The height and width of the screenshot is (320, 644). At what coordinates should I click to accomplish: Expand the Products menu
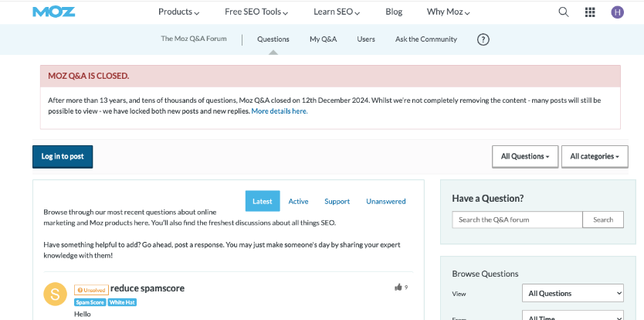click(178, 12)
